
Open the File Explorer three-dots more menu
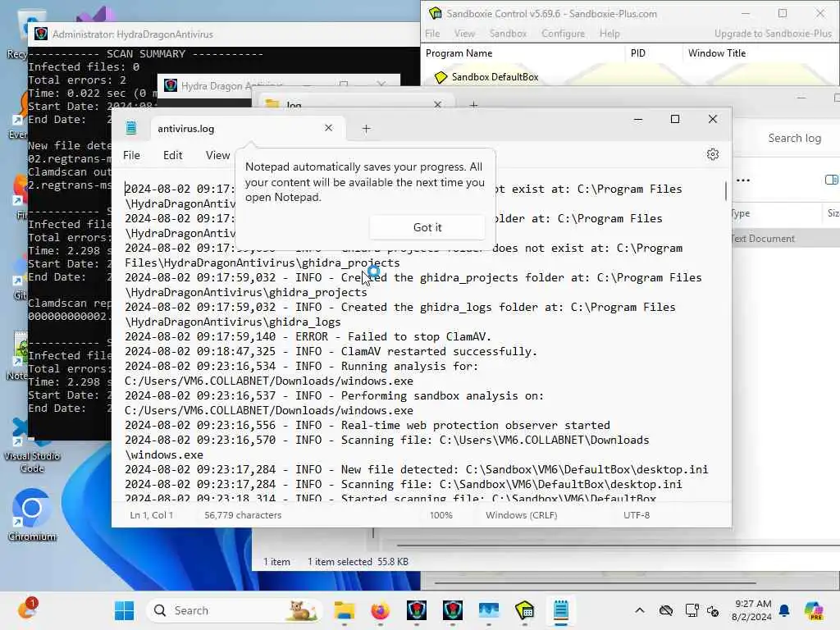pos(743,180)
